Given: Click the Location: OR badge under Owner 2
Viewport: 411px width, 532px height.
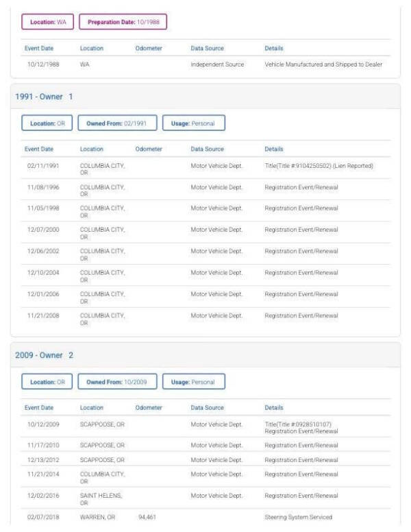Looking at the screenshot, I should [x=47, y=381].
